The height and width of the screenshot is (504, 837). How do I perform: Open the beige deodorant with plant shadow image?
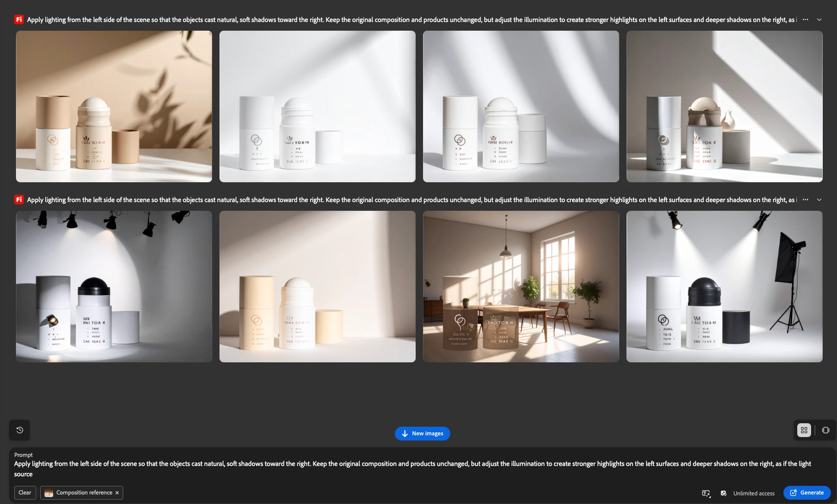tap(114, 106)
